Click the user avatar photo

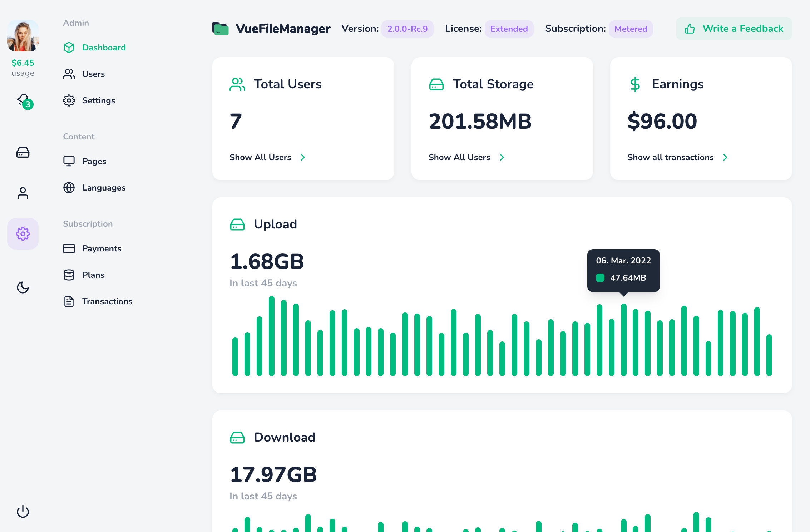pyautogui.click(x=23, y=36)
